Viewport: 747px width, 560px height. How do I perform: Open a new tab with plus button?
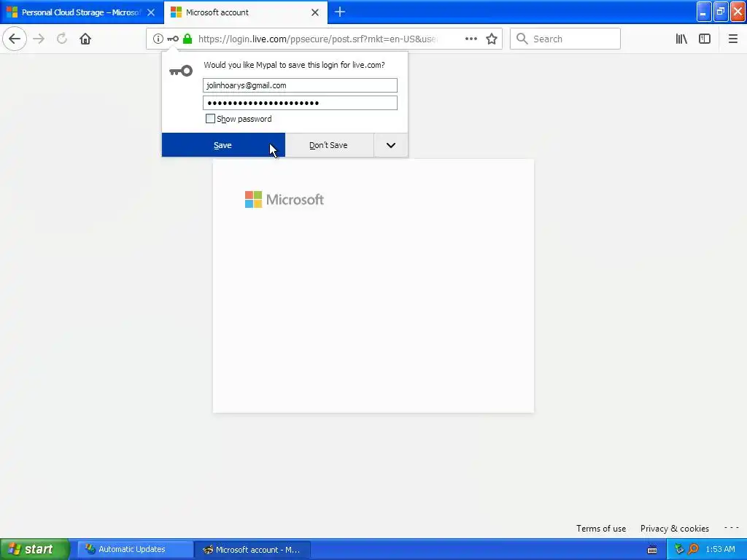340,12
